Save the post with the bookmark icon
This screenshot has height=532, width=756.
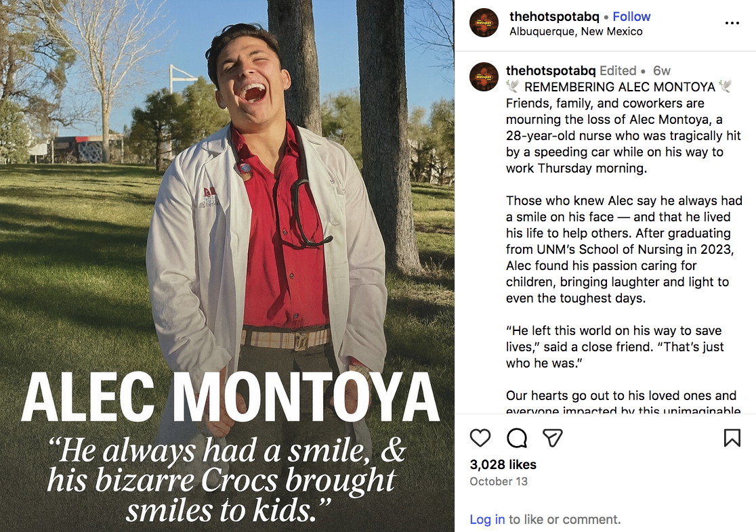point(732,438)
